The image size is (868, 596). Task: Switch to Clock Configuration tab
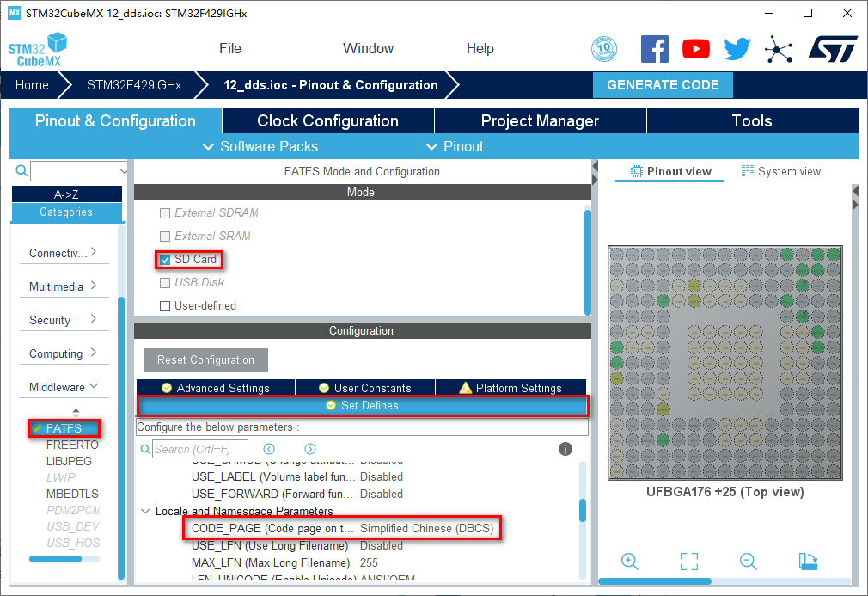(327, 120)
